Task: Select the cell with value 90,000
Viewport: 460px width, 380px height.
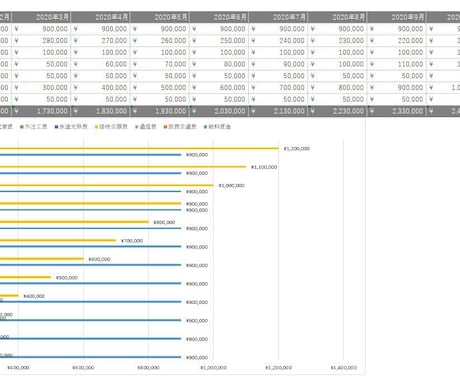Action: point(278,64)
